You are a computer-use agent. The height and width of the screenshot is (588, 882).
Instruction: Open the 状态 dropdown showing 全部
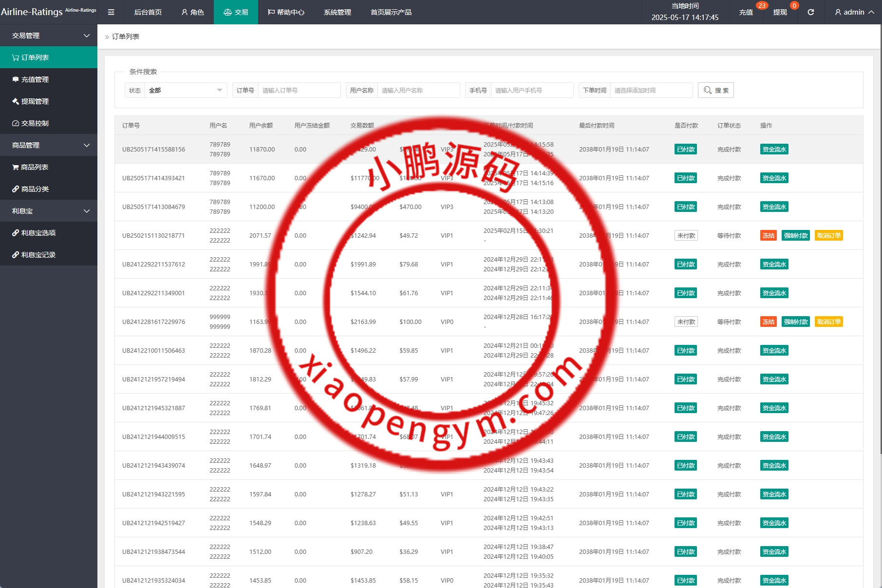pos(186,90)
